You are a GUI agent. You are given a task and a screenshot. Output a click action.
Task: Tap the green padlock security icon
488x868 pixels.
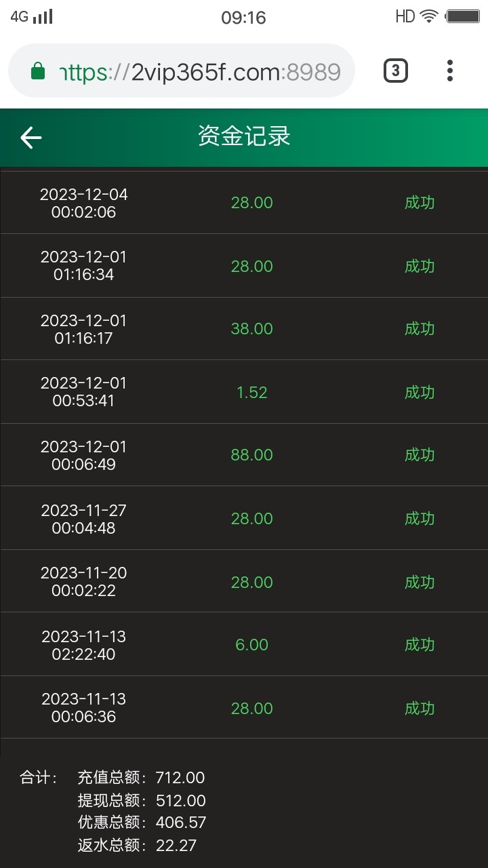(x=39, y=71)
